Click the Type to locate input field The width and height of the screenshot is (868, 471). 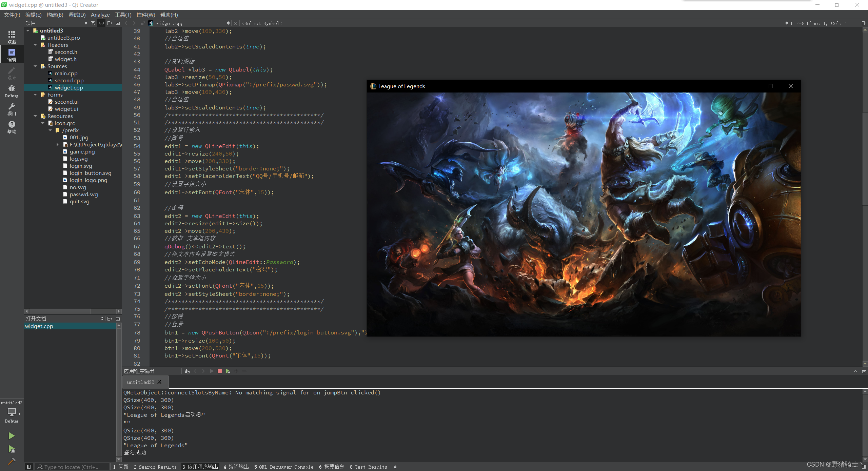(72, 467)
